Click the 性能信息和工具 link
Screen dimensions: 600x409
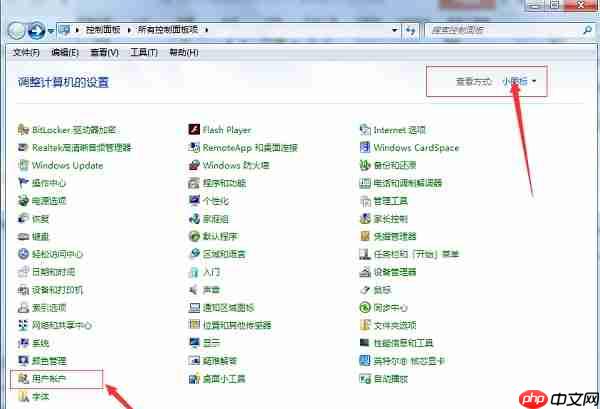[x=403, y=343]
